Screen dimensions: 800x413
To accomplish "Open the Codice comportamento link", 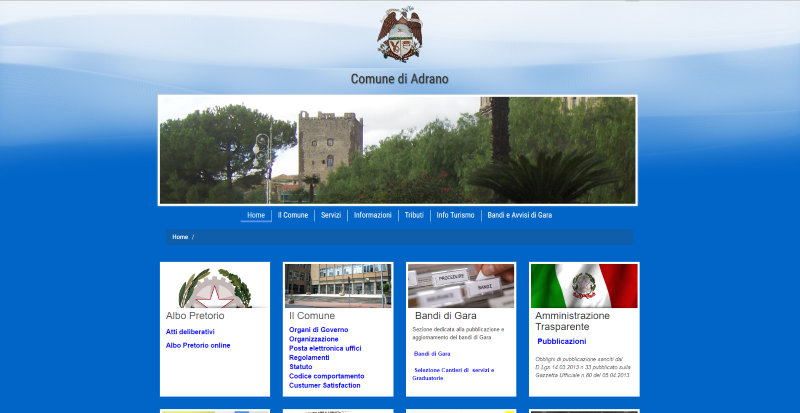I will coord(327,376).
